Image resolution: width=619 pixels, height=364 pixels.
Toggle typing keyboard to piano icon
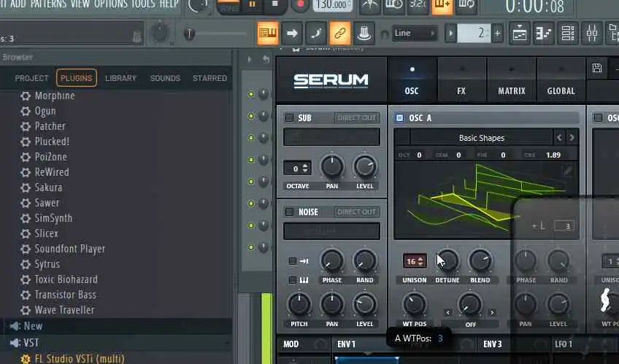268,33
